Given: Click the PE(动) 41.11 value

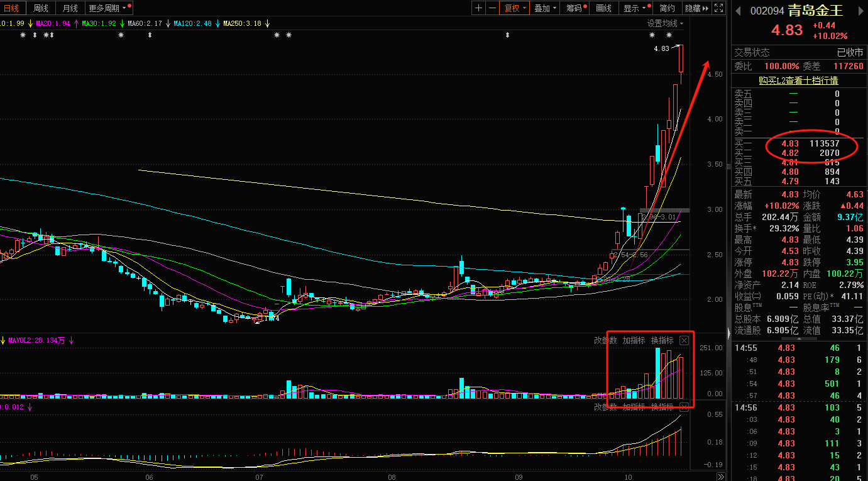Looking at the screenshot, I should coord(853,296).
